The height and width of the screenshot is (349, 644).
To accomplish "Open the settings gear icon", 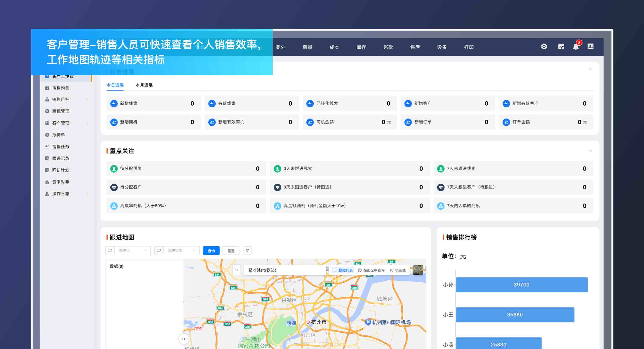I will point(544,47).
